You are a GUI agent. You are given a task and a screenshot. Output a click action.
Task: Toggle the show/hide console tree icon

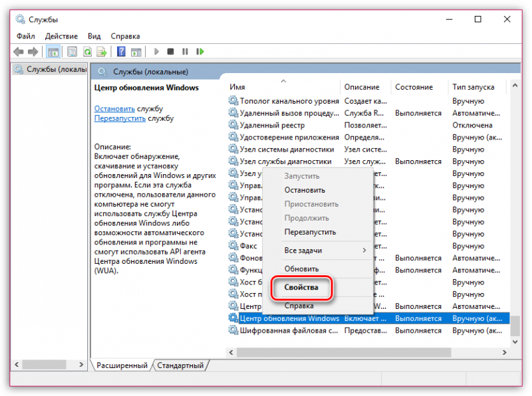(x=53, y=51)
